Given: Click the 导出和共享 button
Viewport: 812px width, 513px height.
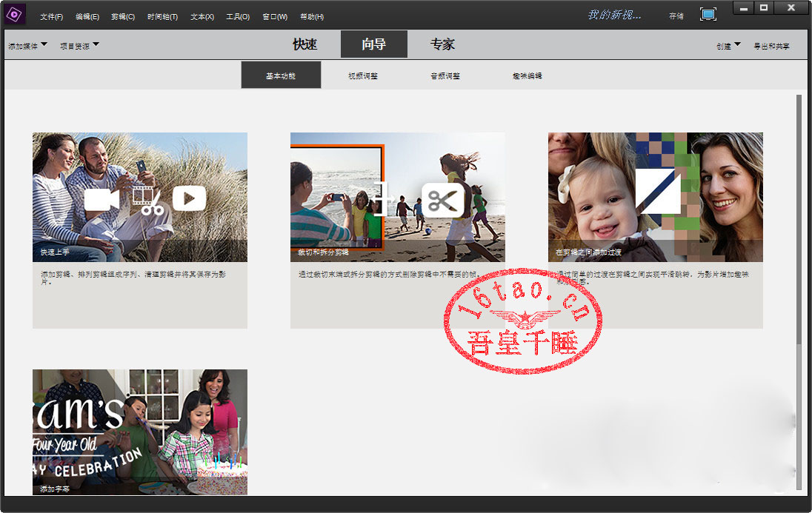Looking at the screenshot, I should coord(771,46).
